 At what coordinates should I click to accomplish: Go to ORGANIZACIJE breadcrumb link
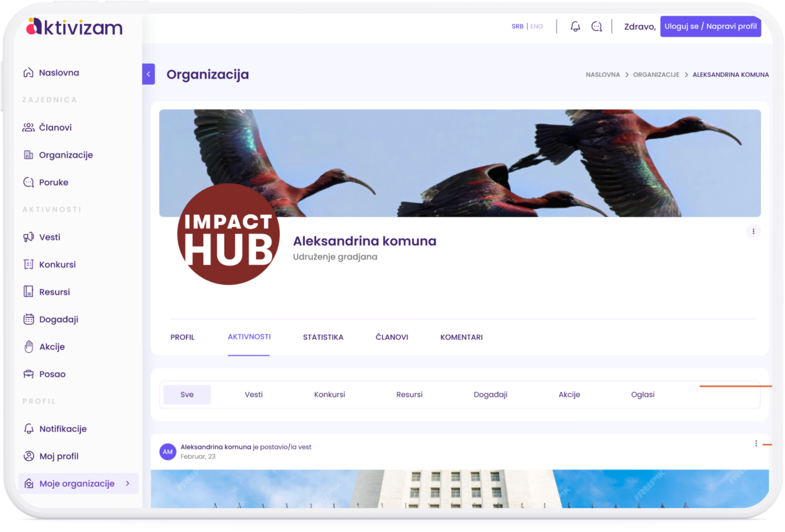[656, 75]
